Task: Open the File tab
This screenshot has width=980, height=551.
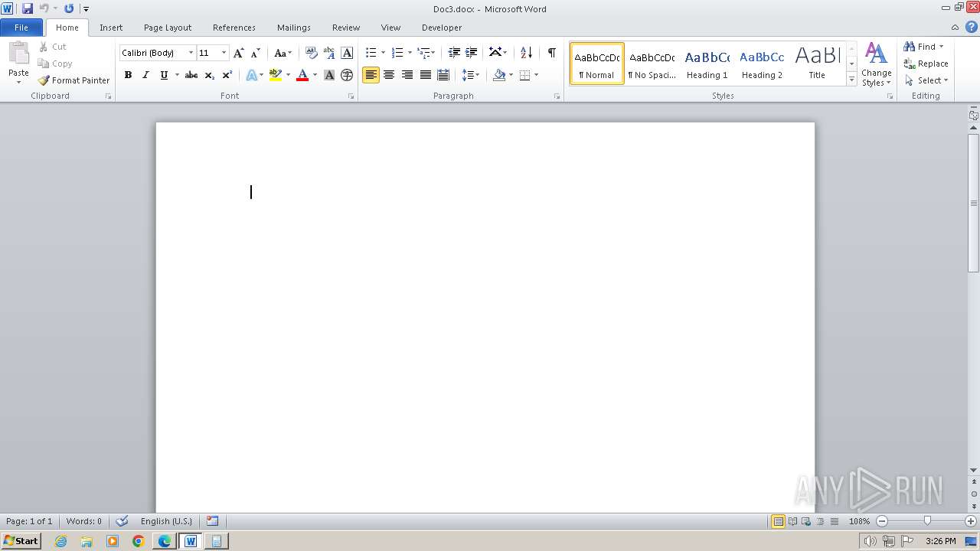Action: pyautogui.click(x=21, y=28)
